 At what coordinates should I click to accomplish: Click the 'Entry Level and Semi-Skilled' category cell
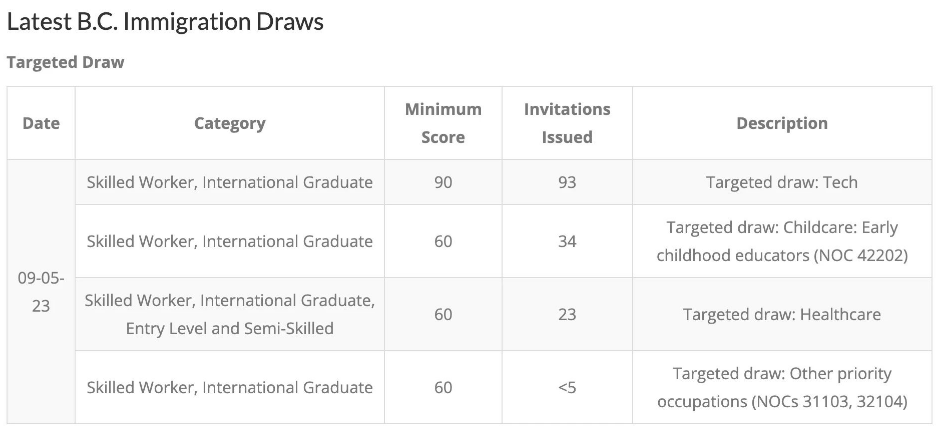(230, 314)
